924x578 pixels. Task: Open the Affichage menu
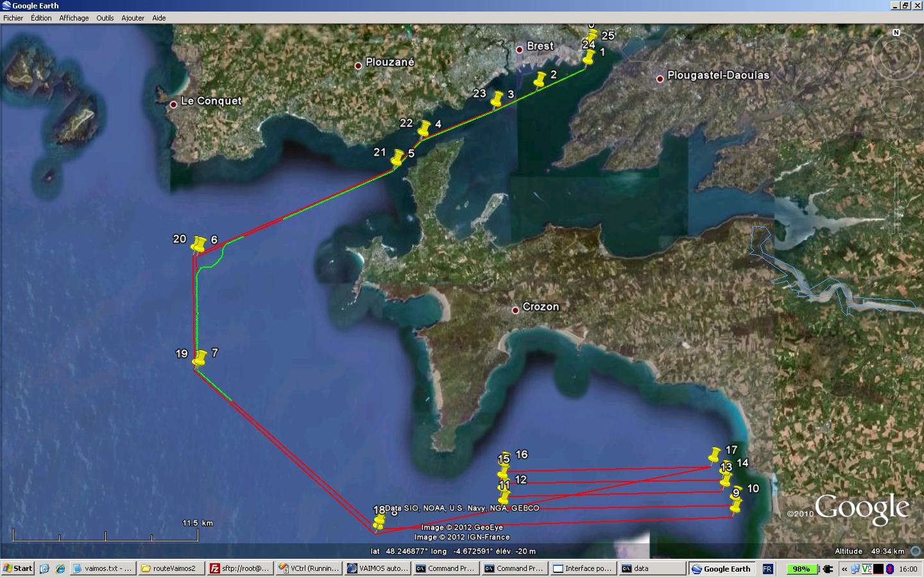74,18
